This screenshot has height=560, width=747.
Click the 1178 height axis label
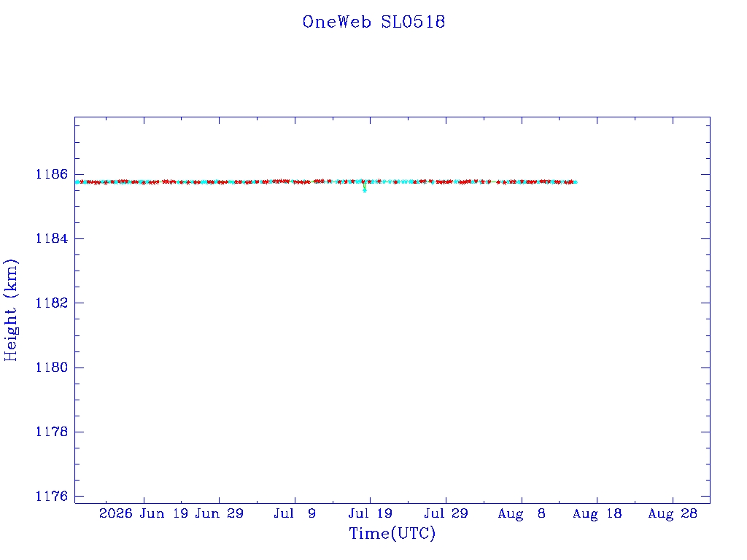(52, 432)
